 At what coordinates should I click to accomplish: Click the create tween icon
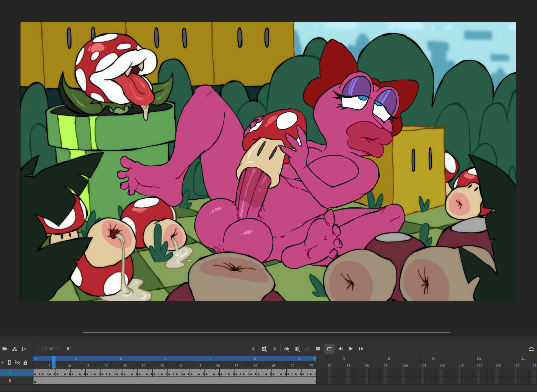(x=307, y=349)
